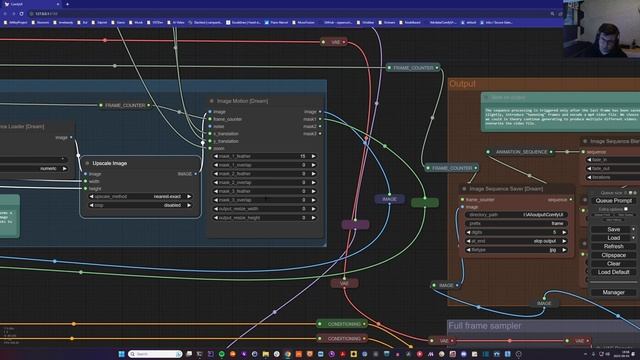Click next arrow on upscale_method
Screen dimensions: 640x360
pyautogui.click(x=189, y=196)
